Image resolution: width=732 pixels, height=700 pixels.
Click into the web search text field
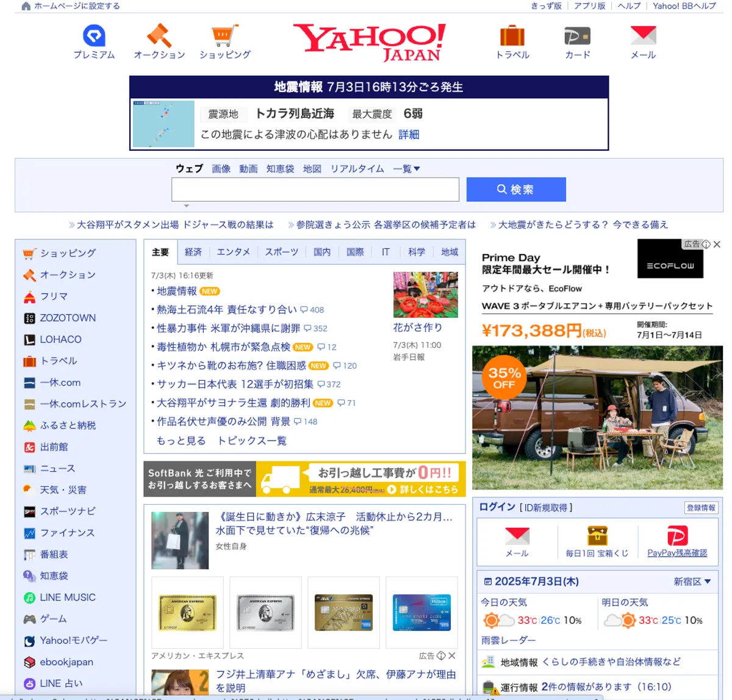315,189
